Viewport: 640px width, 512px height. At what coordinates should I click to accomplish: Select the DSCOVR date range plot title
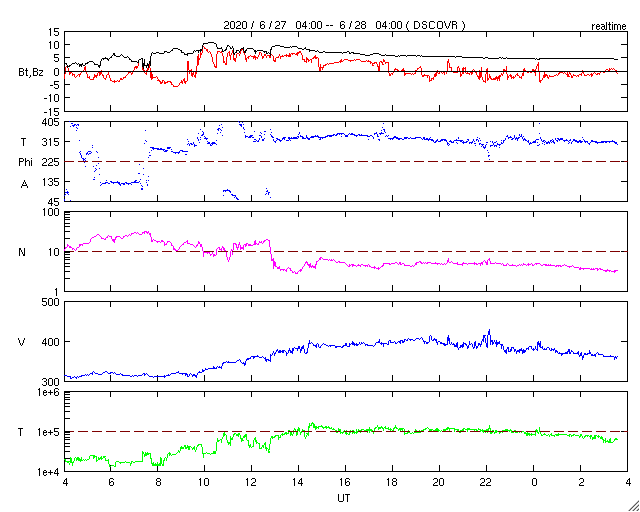[344, 25]
